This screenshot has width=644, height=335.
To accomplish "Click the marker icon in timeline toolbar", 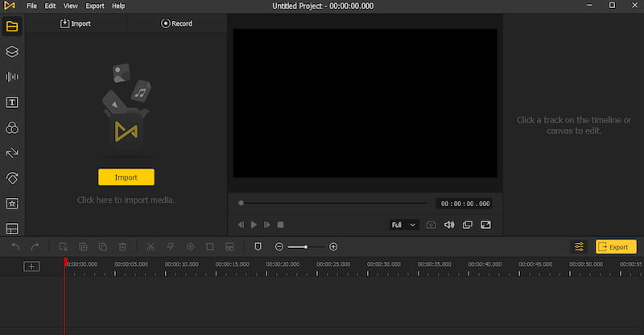I will 258,246.
